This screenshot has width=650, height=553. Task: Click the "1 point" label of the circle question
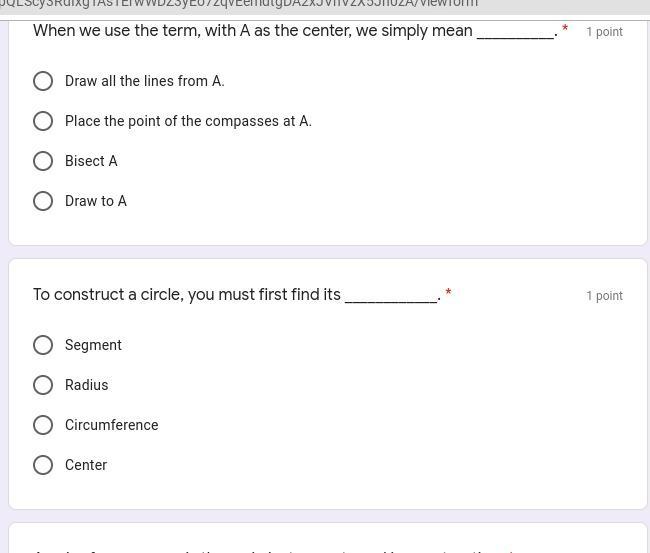point(604,296)
